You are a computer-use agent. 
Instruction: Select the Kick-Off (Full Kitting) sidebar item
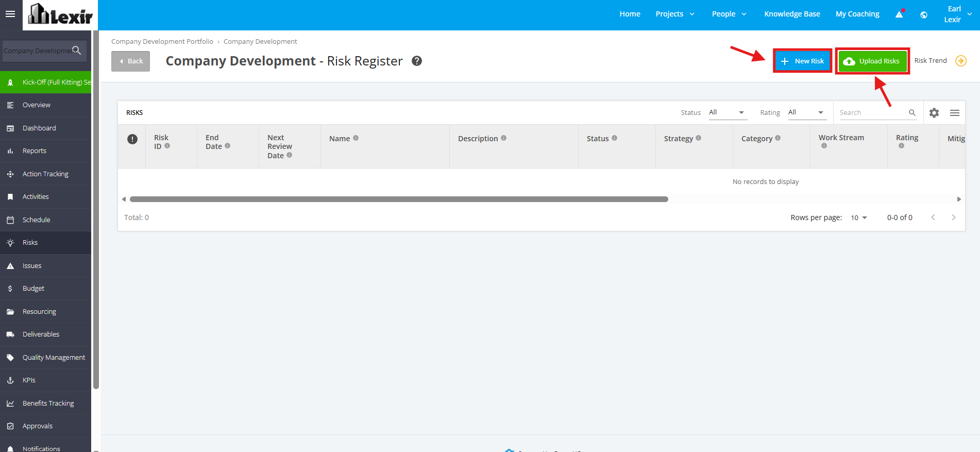point(45,82)
